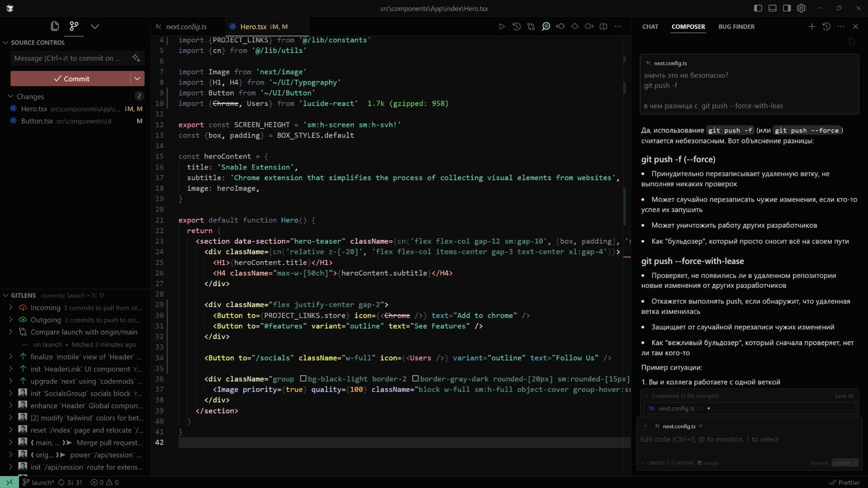Image resolution: width=868 pixels, height=488 pixels.
Task: Collapse the Completed (1 file changed) section
Action: coord(646,396)
